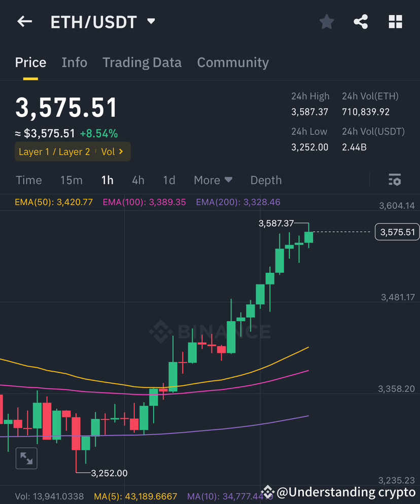This screenshot has height=504, width=420.
Task: Open the share icon
Action: (x=361, y=22)
